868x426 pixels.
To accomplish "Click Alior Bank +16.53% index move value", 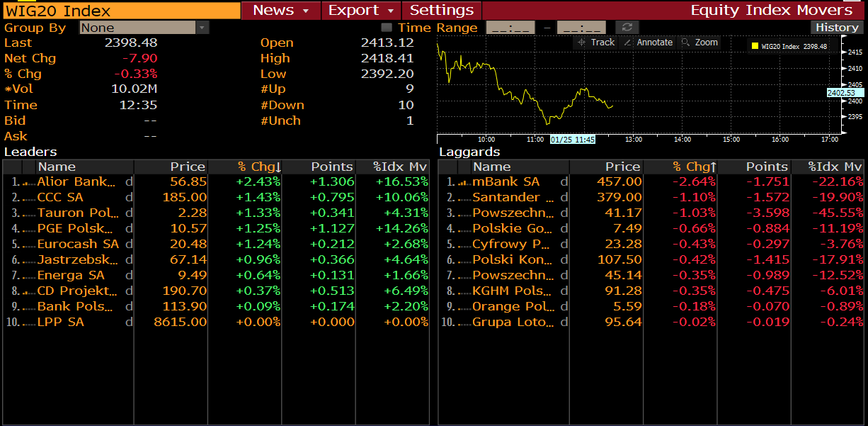I will pos(401,182).
